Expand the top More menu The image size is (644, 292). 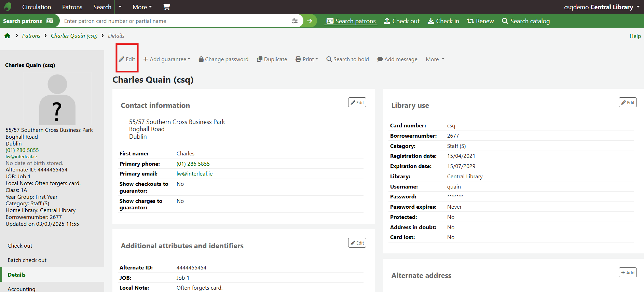click(x=142, y=7)
